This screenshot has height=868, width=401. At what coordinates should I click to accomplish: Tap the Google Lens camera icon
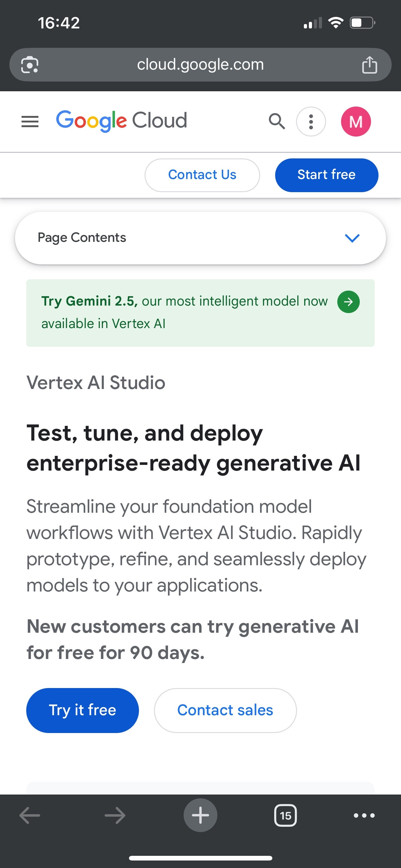pyautogui.click(x=30, y=65)
